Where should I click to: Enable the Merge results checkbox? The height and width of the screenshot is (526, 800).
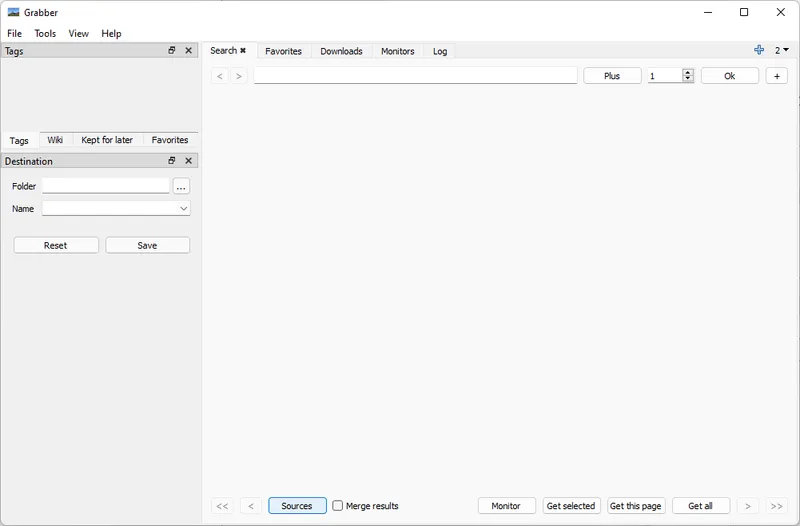click(338, 506)
